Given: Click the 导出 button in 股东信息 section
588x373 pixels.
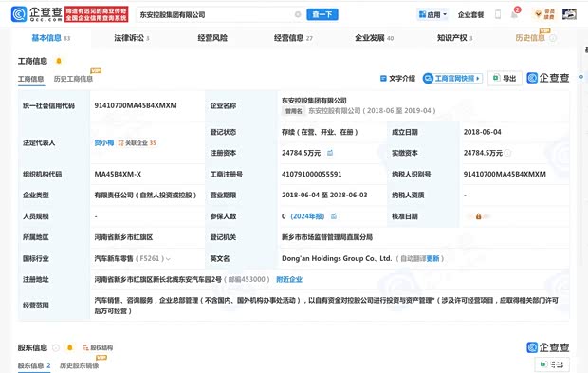Looking at the screenshot, I should click(552, 364).
